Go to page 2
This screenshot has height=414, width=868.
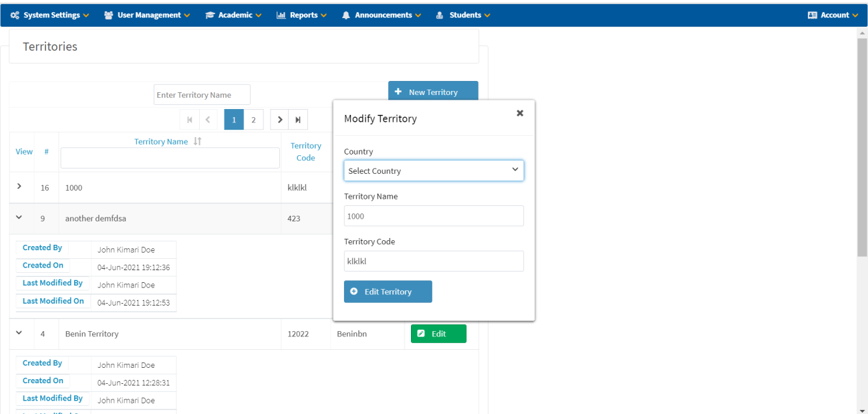[253, 120]
